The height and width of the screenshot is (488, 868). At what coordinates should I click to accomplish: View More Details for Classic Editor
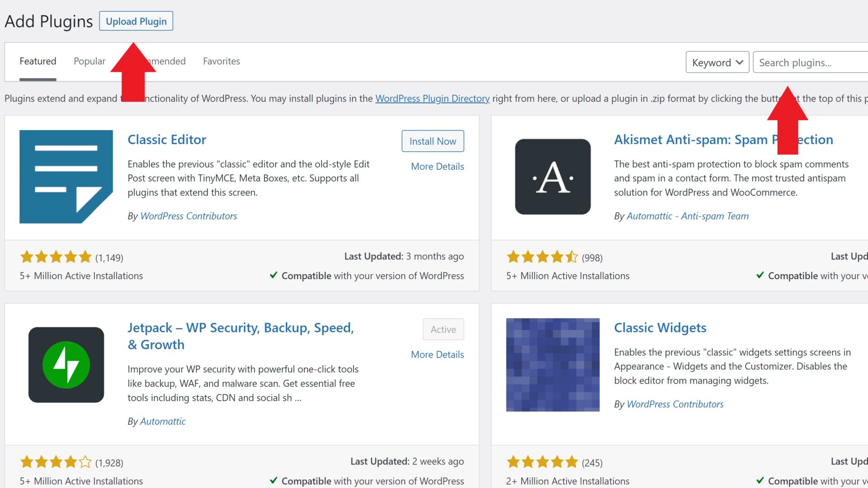(437, 166)
